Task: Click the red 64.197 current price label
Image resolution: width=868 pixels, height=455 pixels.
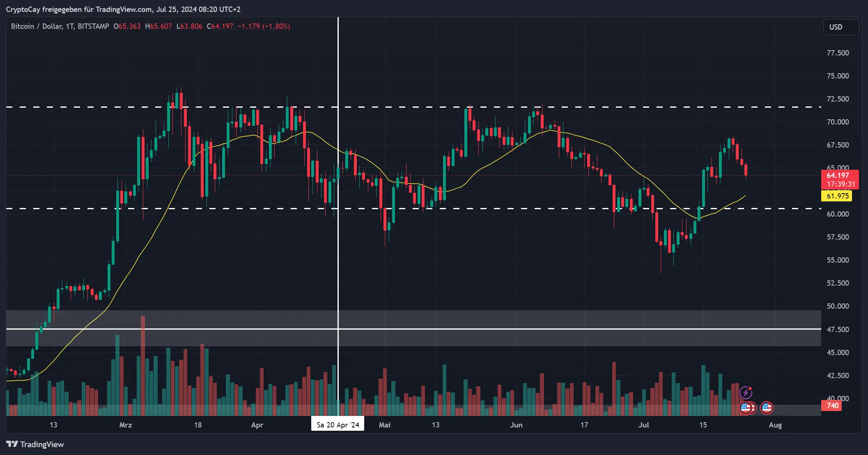Action: [x=839, y=175]
